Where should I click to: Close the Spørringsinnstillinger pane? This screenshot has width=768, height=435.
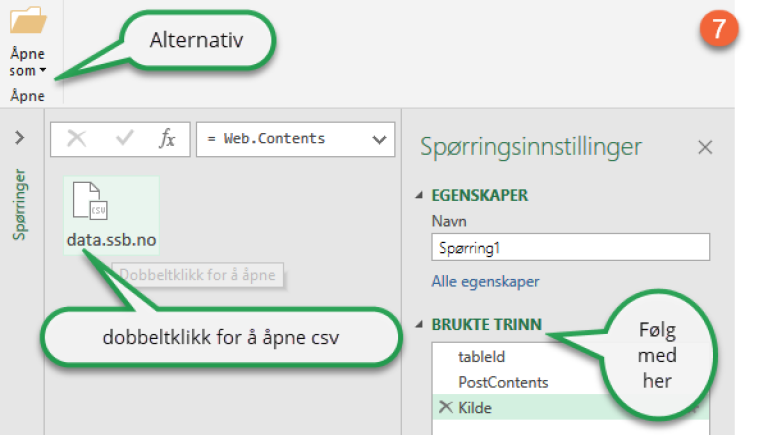tap(705, 148)
